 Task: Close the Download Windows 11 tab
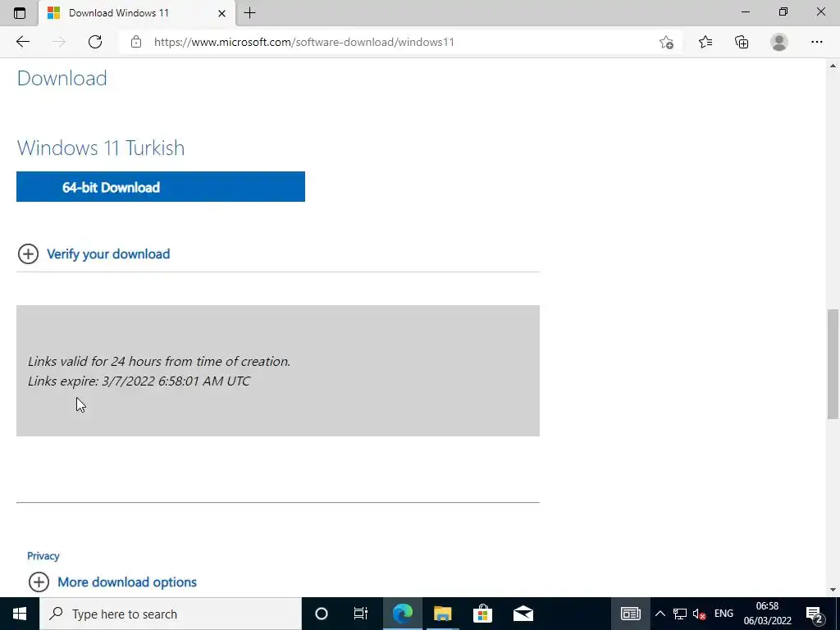[221, 13]
